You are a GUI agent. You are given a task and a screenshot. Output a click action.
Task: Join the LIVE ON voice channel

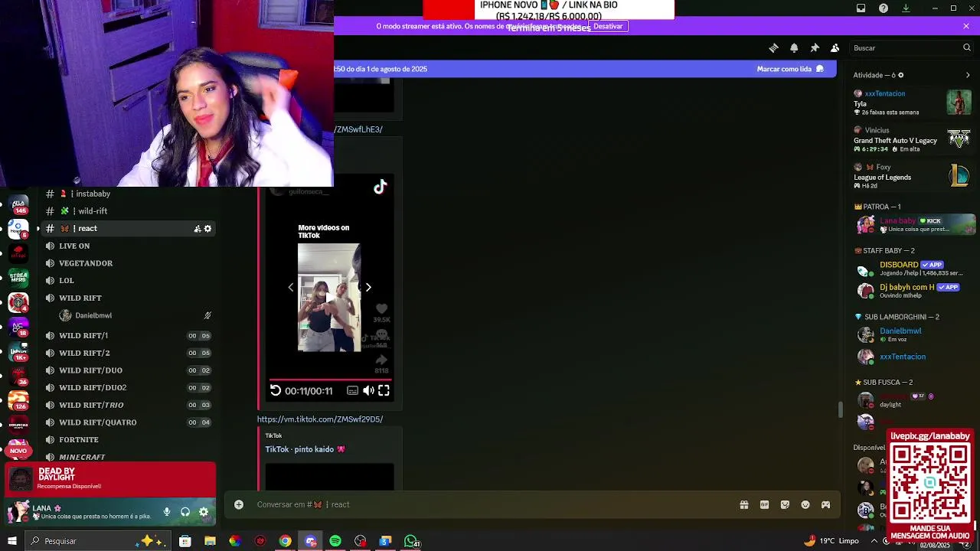128,246
